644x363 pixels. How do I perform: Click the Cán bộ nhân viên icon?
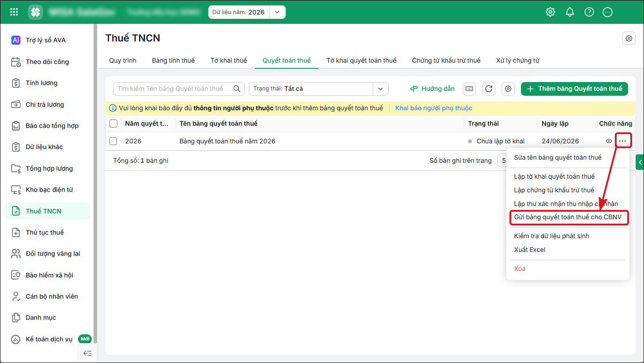click(x=16, y=296)
